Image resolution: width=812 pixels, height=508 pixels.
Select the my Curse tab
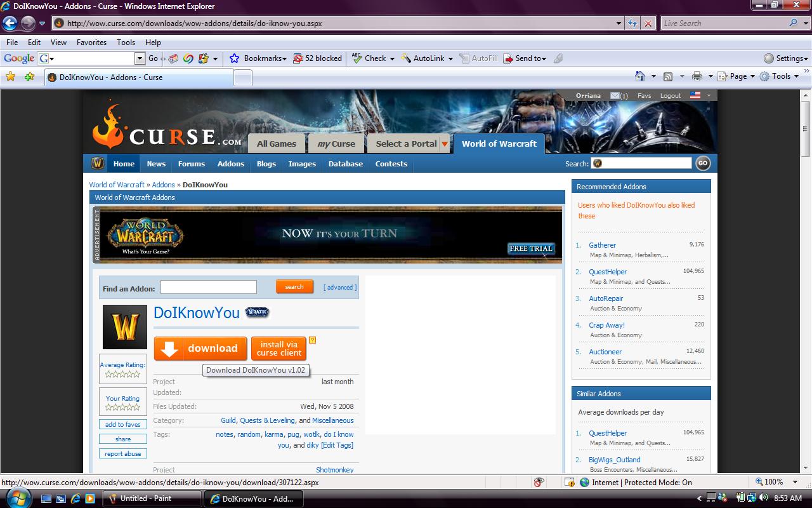click(336, 144)
